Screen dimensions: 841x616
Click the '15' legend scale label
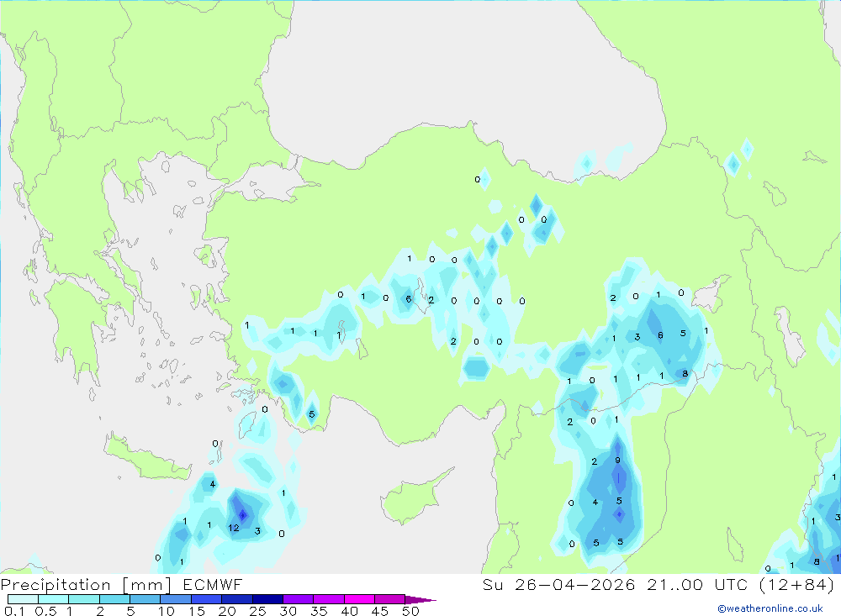(196, 611)
